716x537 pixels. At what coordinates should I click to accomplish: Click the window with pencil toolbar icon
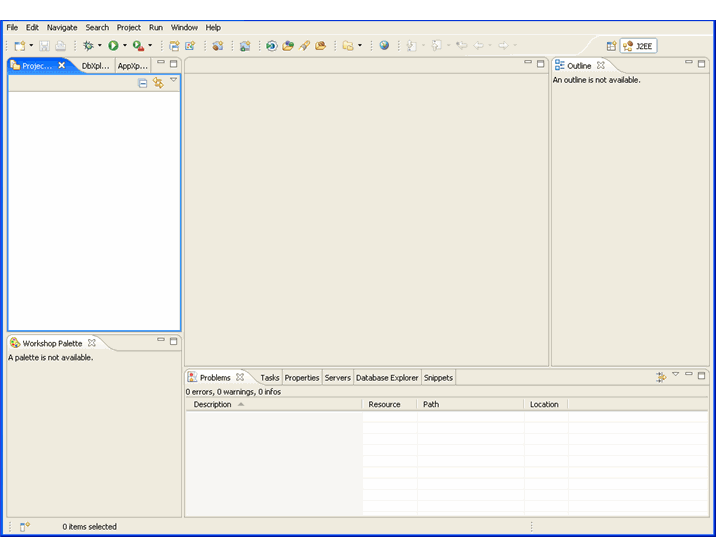190,46
